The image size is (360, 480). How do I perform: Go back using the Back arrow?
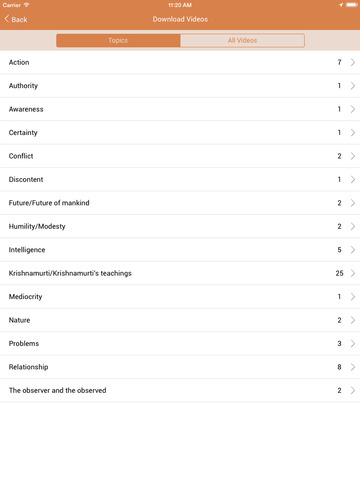16,19
